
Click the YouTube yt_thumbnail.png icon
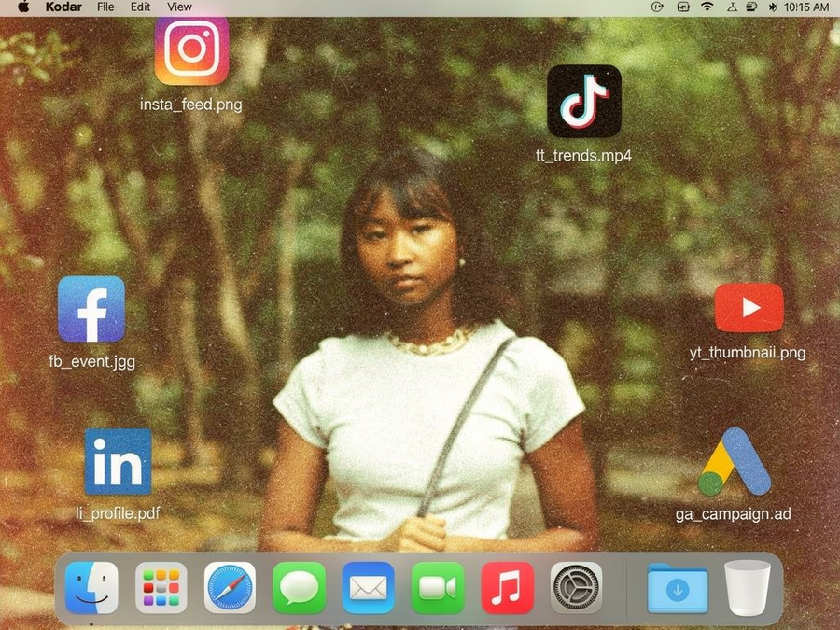click(749, 307)
